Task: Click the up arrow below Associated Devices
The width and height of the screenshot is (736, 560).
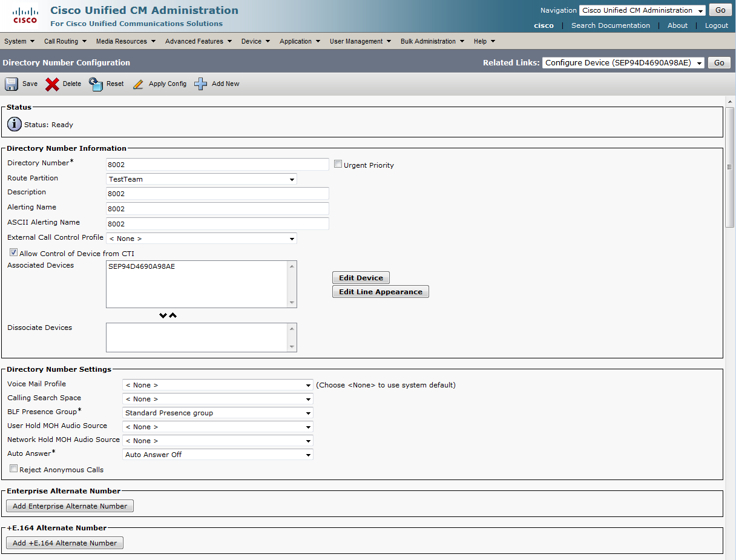Action: click(173, 315)
